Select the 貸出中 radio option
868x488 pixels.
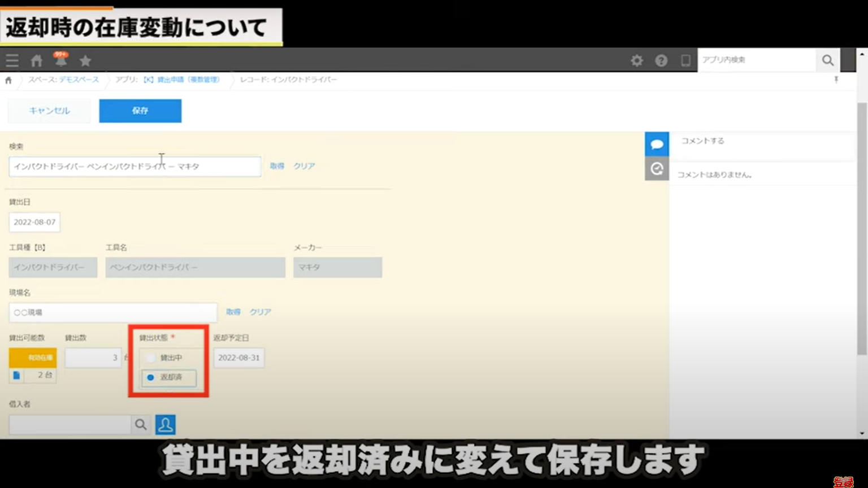pos(151,358)
